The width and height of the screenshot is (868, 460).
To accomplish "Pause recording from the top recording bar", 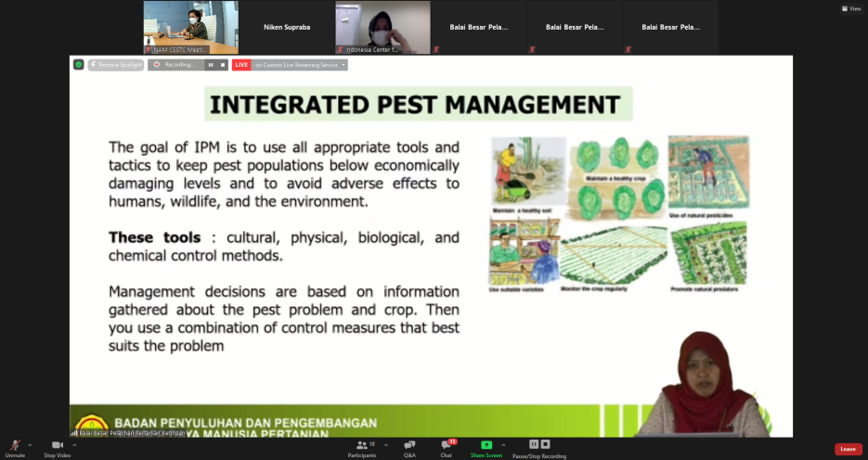I will coord(211,65).
